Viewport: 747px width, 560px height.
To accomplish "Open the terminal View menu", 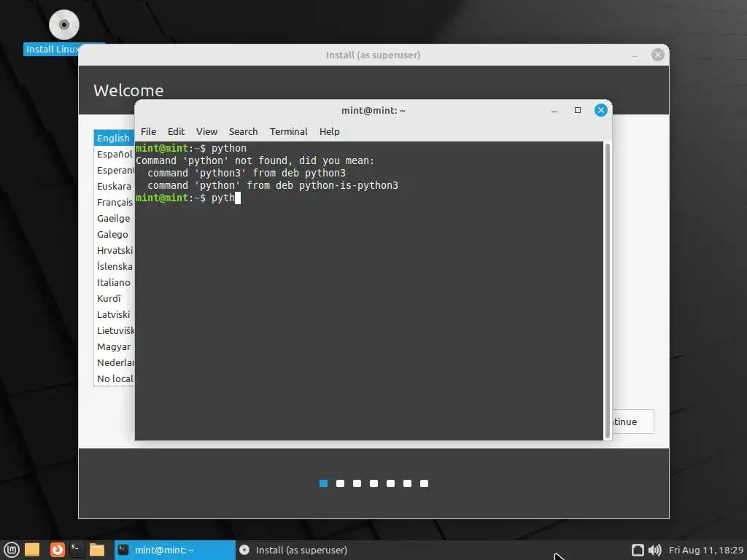I will 206,131.
